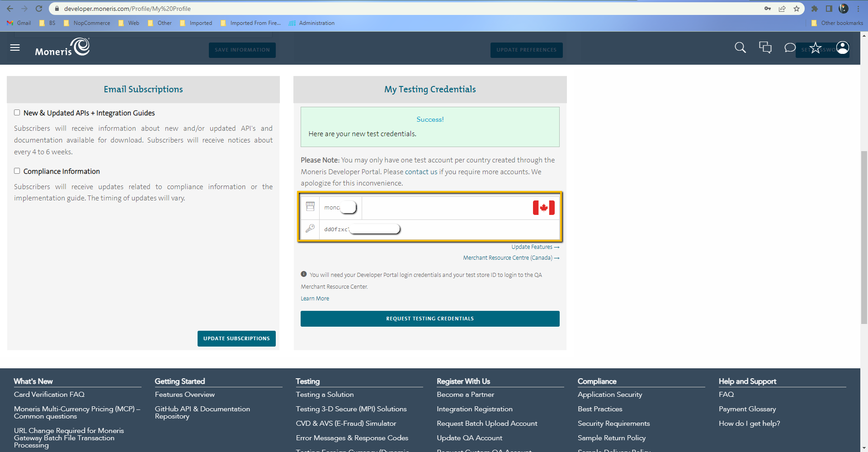Click the store ID shop icon
Image resolution: width=868 pixels, height=452 pixels.
(x=310, y=206)
